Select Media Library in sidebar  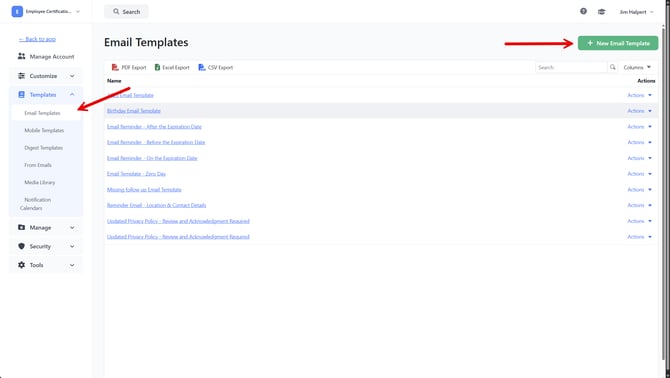point(40,182)
